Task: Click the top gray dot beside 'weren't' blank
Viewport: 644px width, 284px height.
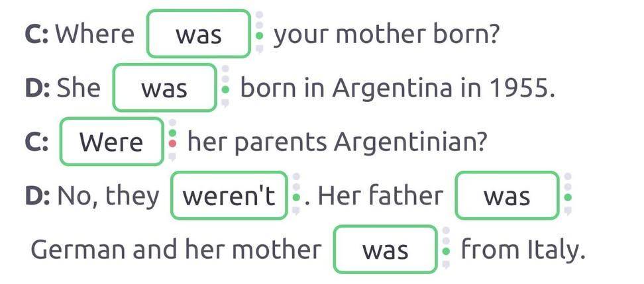Action: (x=296, y=177)
